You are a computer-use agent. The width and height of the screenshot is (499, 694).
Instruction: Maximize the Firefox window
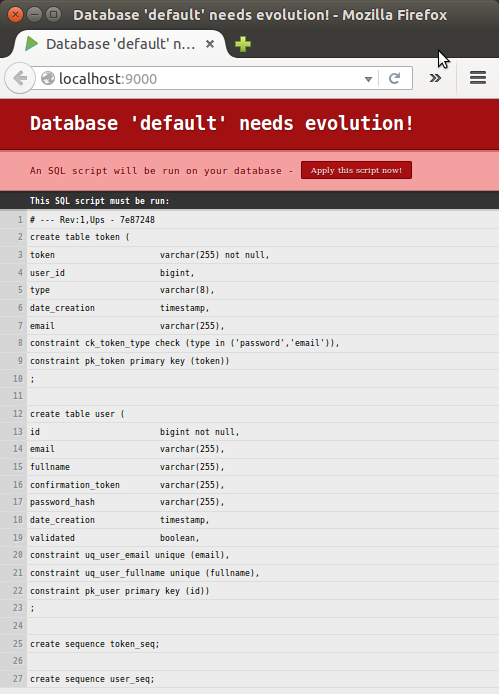(53, 15)
